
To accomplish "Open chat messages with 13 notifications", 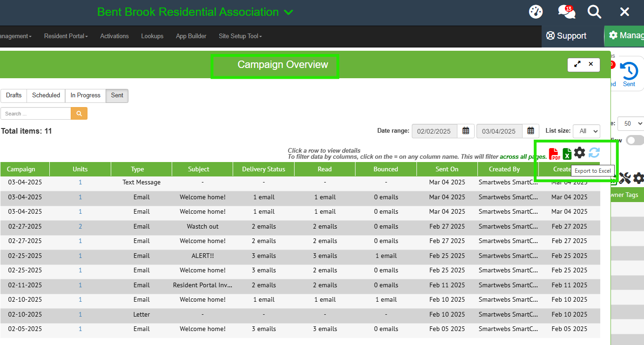I will (x=566, y=12).
